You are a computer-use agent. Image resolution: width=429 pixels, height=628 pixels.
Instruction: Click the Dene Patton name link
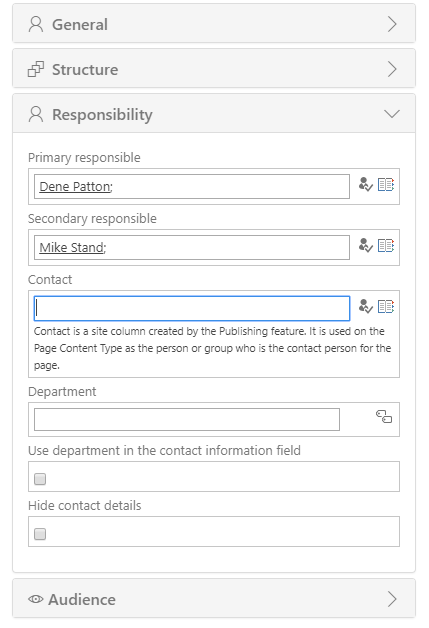[75, 187]
